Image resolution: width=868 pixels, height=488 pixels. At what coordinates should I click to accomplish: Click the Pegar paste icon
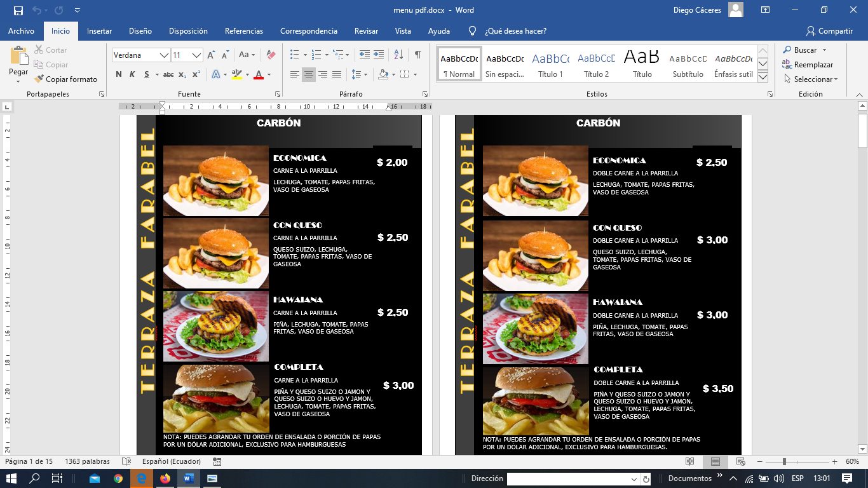tap(18, 56)
